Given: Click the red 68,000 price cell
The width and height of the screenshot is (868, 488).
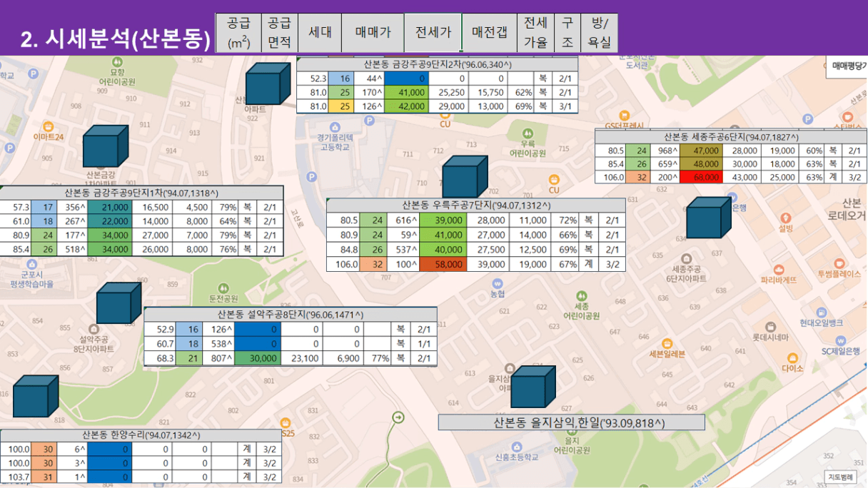Looking at the screenshot, I should pos(702,177).
